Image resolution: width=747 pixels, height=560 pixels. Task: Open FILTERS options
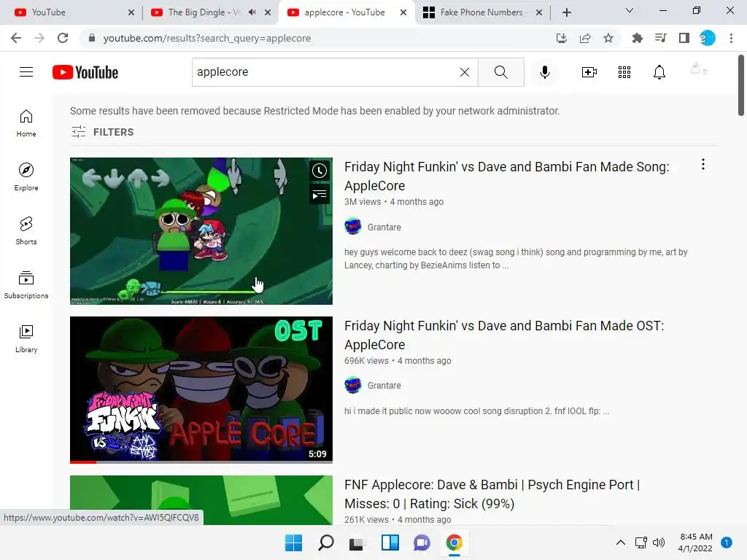(102, 132)
